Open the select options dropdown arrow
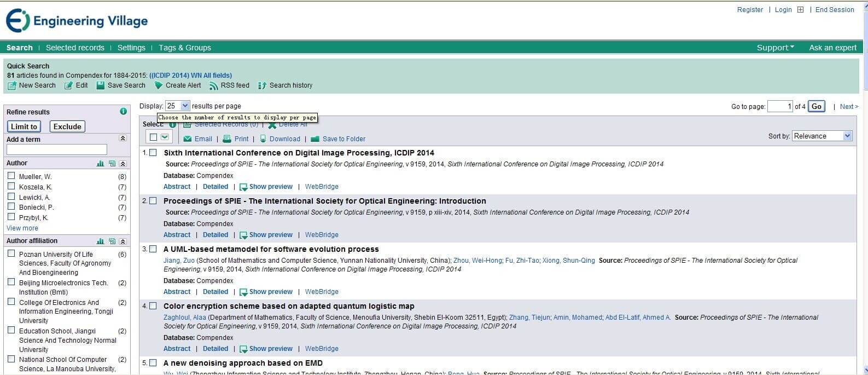The image size is (868, 375). [165, 137]
